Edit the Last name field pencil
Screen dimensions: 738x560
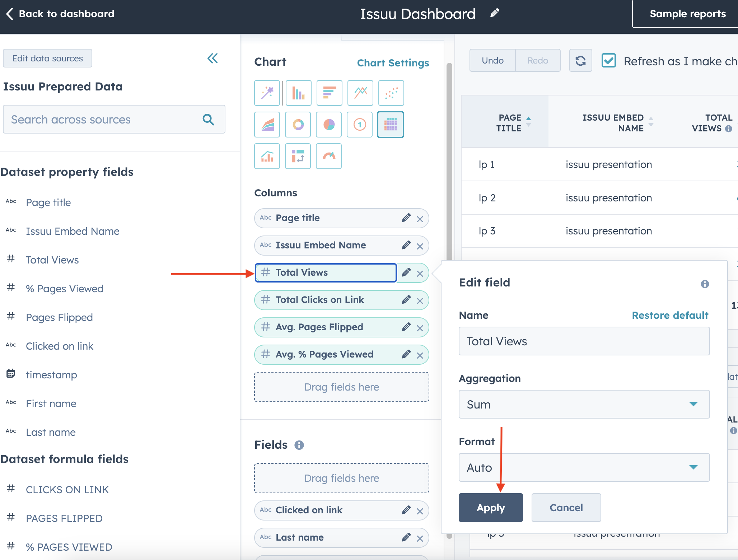tap(406, 537)
